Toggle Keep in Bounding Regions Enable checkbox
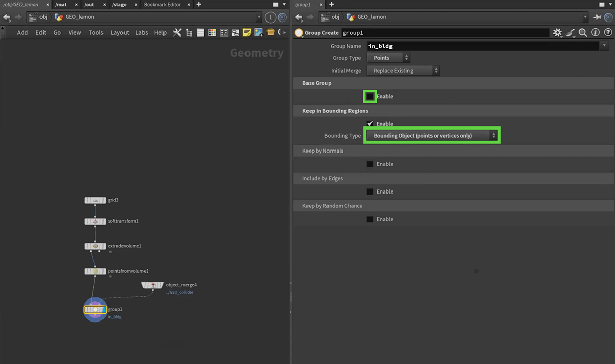The image size is (615, 364). click(370, 124)
